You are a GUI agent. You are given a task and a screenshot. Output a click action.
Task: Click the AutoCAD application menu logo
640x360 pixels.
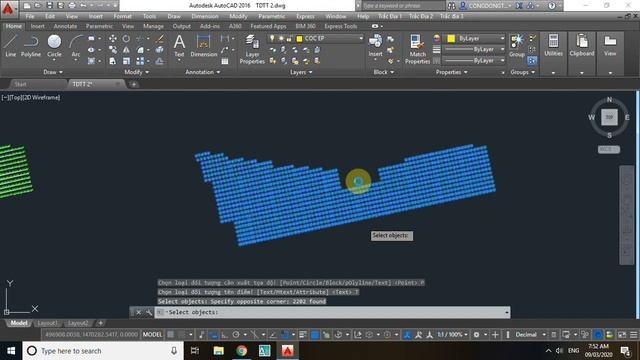tap(8, 8)
